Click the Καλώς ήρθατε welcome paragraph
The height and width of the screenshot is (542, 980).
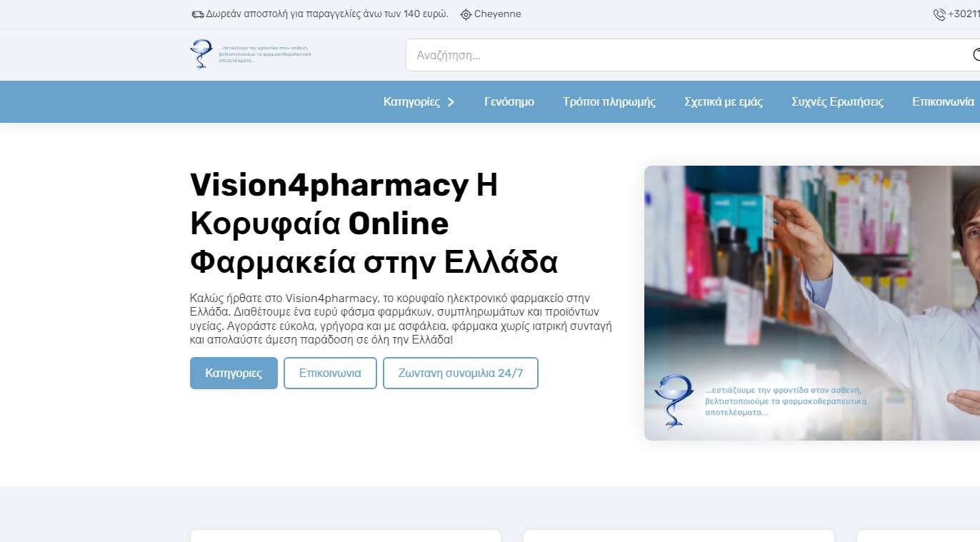click(x=401, y=318)
